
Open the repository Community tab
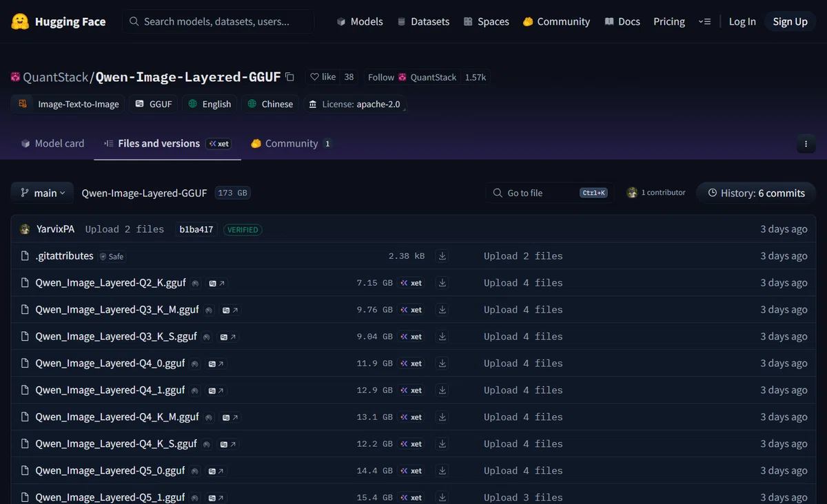coord(291,143)
